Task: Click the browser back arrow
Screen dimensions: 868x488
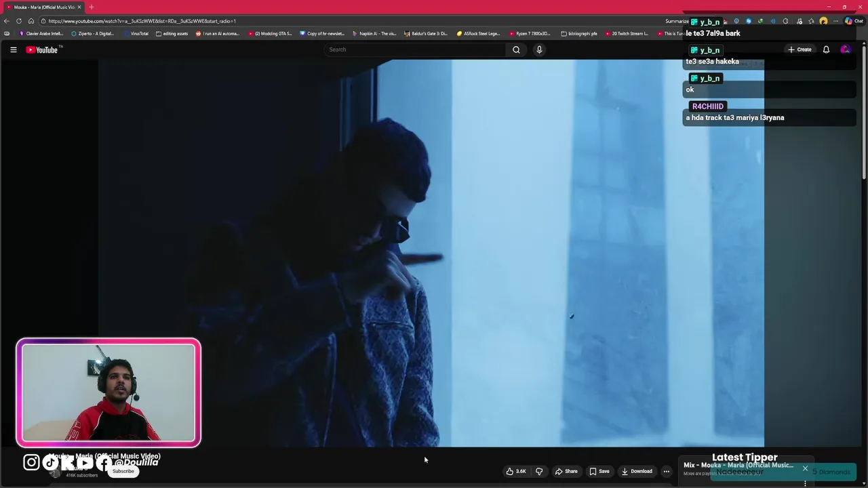Action: (x=7, y=21)
